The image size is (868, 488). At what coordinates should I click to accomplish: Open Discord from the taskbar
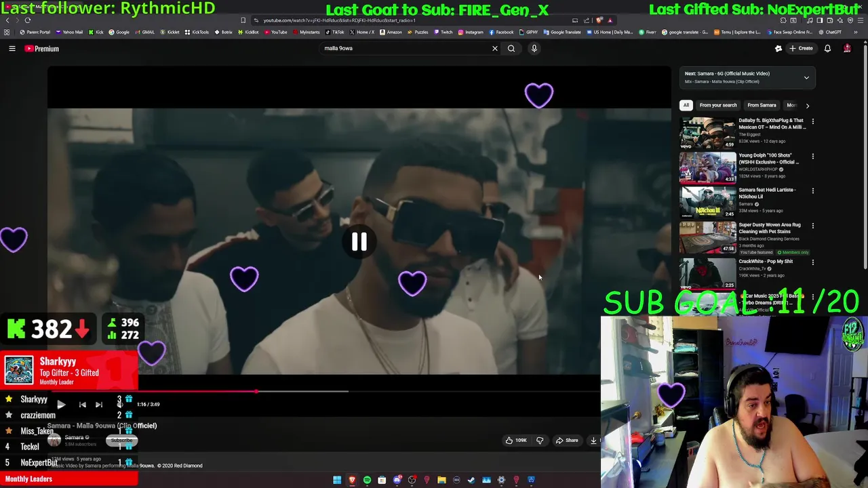click(397, 480)
